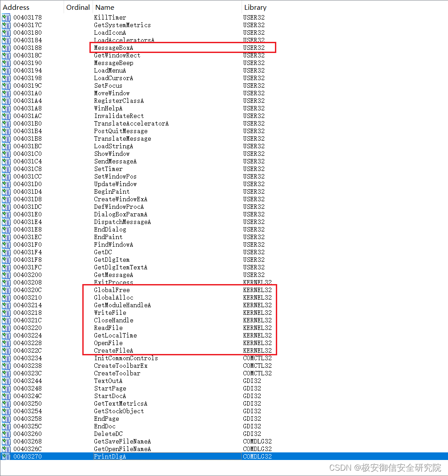This screenshot has height=476, width=448.
Task: Click the import icon beside address 00403250
Action: (6, 404)
